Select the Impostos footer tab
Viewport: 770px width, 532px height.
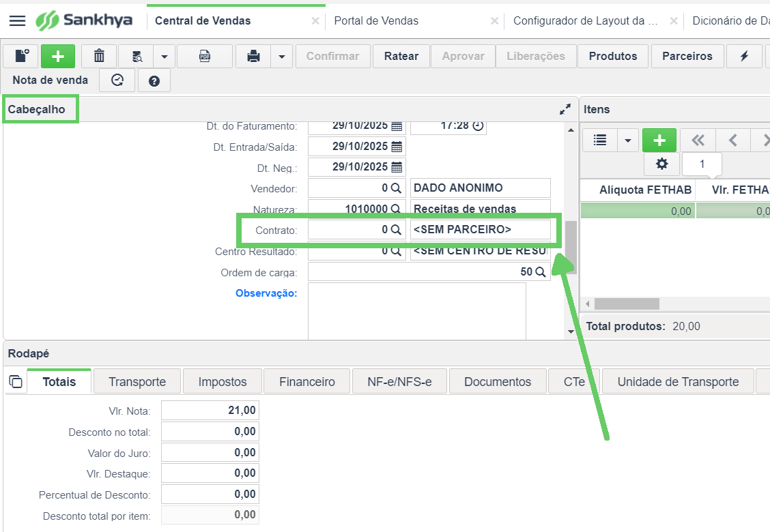click(223, 382)
